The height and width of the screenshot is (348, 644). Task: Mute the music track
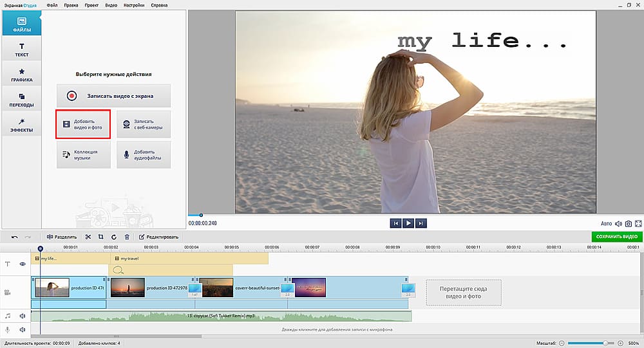click(22, 316)
